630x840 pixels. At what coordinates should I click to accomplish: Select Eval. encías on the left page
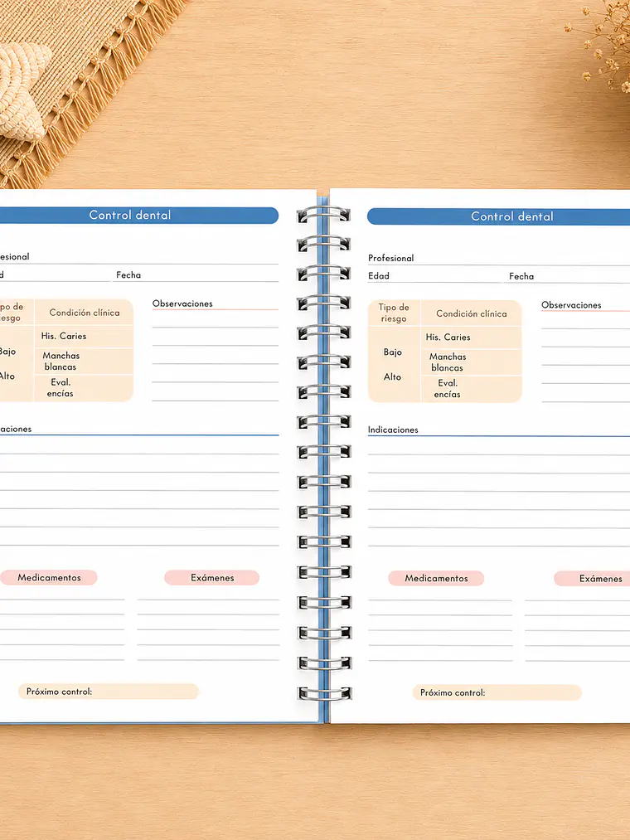pos(60,388)
